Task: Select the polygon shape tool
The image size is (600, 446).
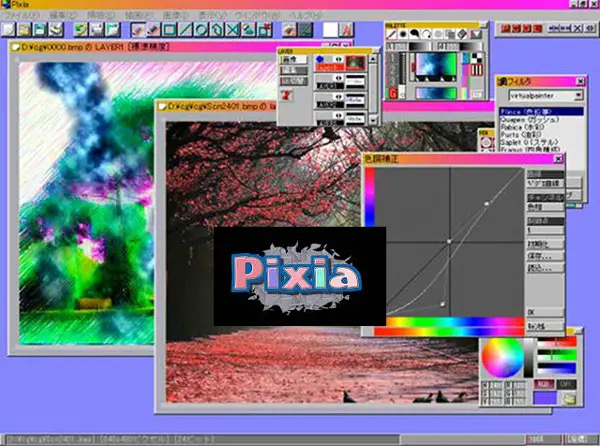Action: 217,29
